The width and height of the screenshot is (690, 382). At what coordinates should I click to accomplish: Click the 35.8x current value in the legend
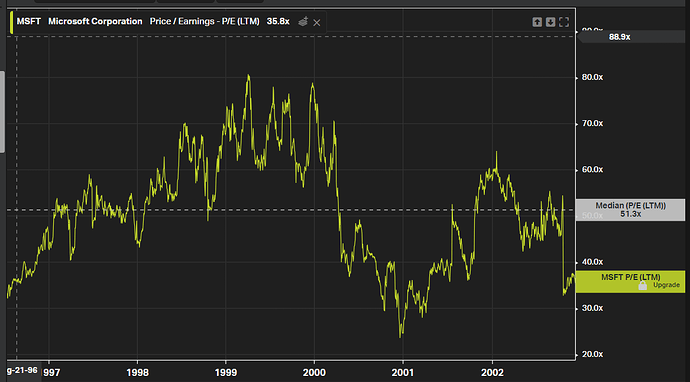(x=278, y=22)
